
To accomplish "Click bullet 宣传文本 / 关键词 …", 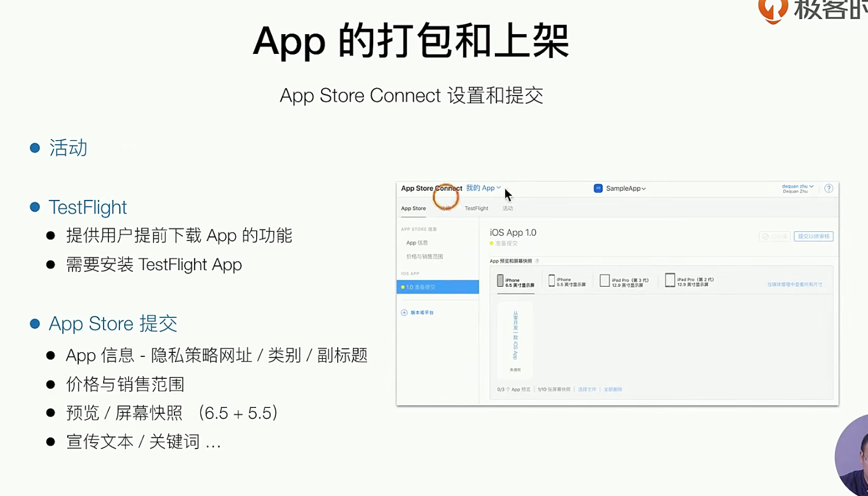I will click(144, 442).
